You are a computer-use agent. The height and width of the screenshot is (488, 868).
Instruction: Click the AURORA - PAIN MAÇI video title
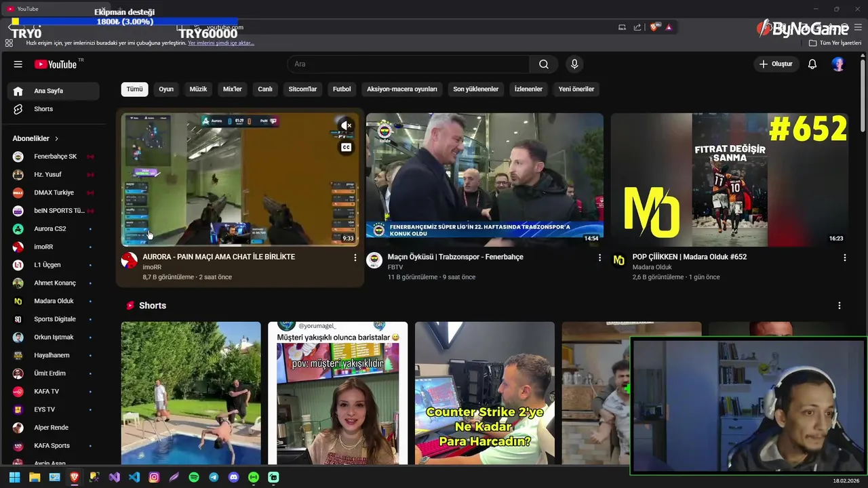pos(218,257)
